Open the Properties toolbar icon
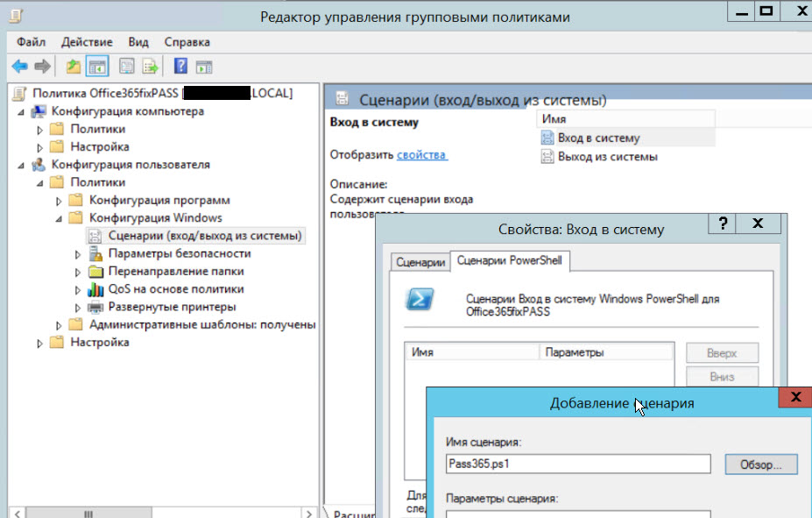The image size is (812, 518). point(125,65)
